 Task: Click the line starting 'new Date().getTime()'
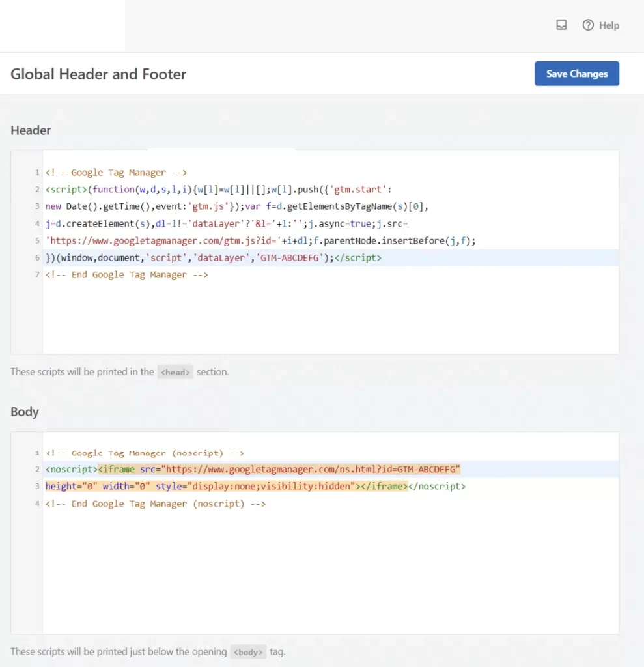(236, 206)
